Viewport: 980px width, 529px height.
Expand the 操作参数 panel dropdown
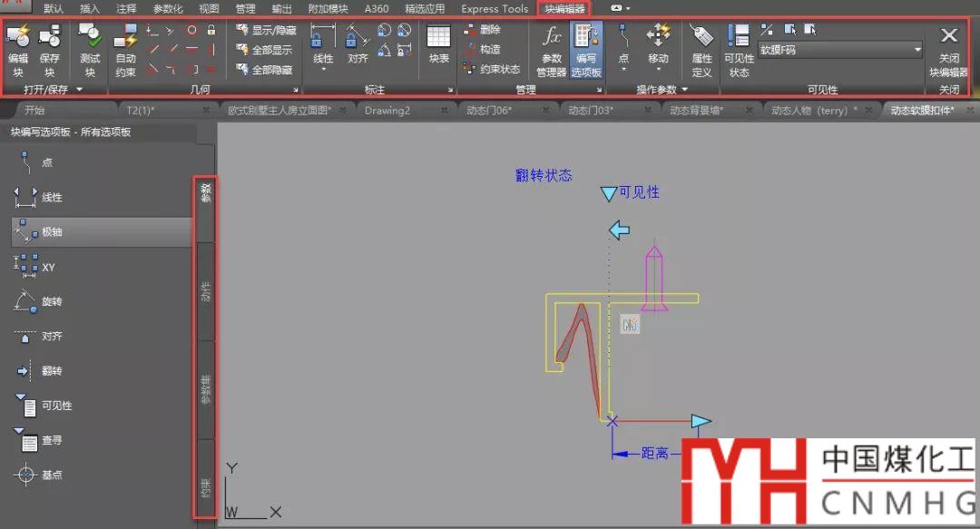[x=684, y=90]
